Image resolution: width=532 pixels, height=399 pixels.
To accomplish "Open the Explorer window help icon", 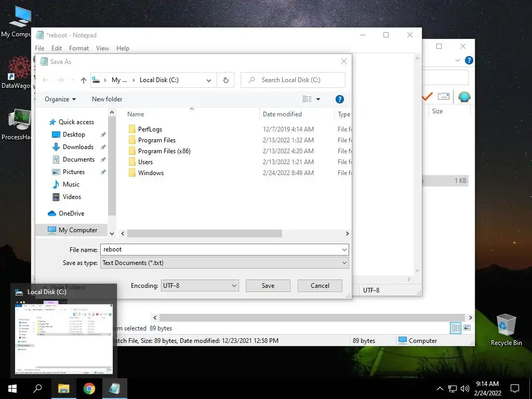I will click(x=469, y=60).
